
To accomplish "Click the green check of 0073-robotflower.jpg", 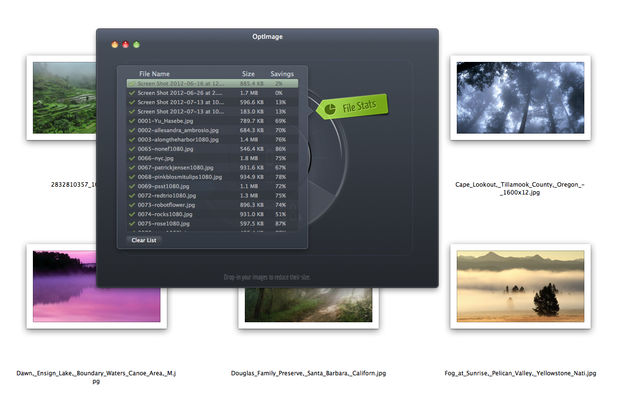I will pos(132,205).
